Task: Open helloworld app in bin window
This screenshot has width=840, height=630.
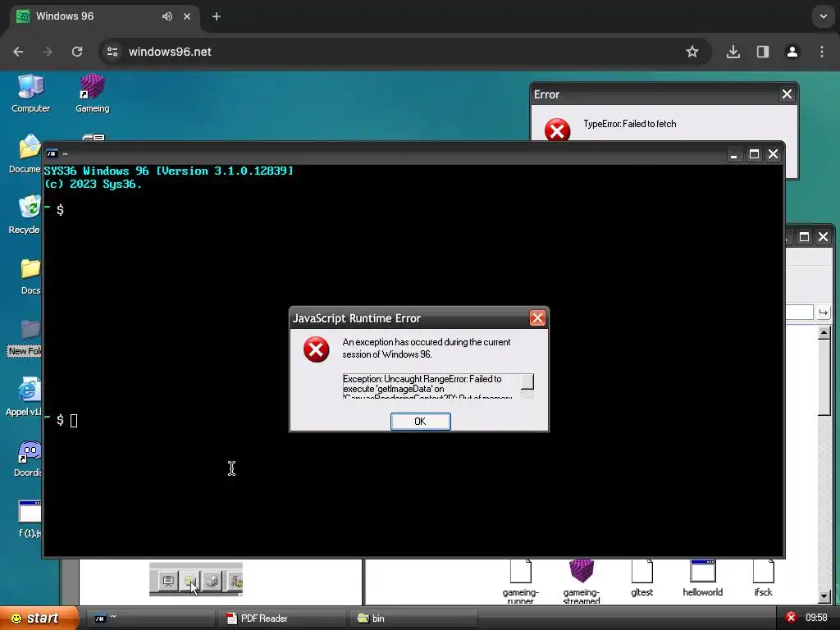Action: (702, 578)
